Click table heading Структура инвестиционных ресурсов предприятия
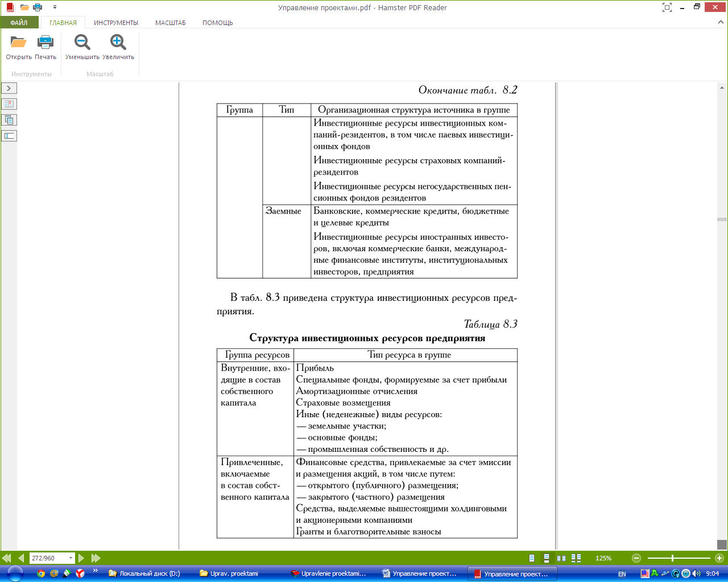Image resolution: width=728 pixels, height=582 pixels. coord(367,338)
